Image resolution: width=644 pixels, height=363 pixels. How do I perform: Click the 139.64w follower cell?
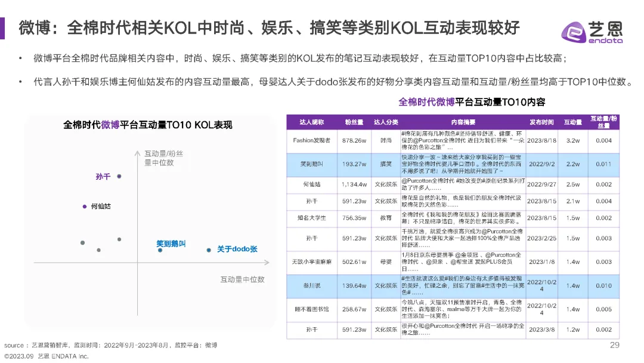354,286
